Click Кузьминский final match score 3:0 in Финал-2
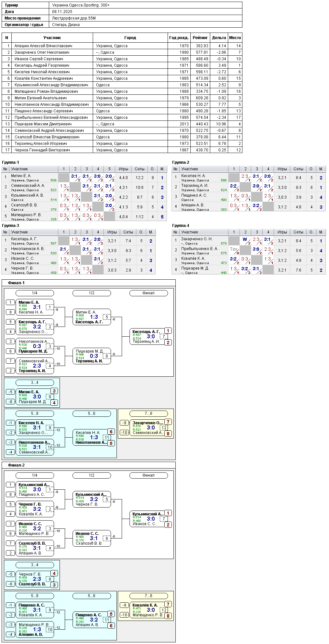329x644 pixels. 151,519
